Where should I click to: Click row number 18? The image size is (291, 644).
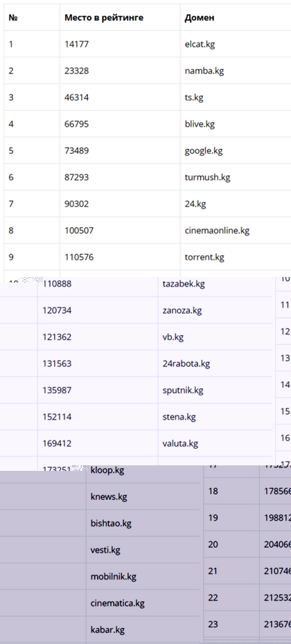pos(213,491)
